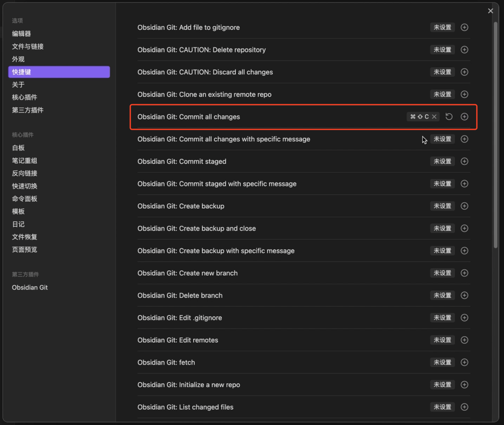Add hotkey for List changed files
This screenshot has width=504, height=425.
coord(464,407)
